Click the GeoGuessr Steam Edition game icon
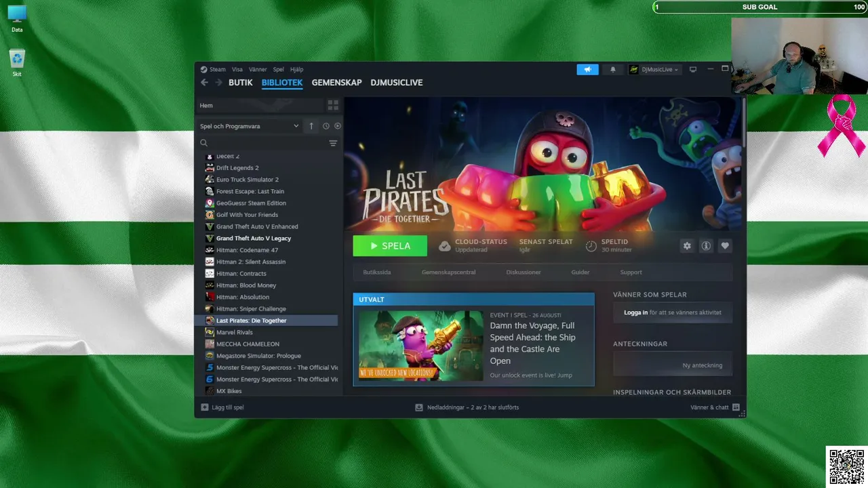 [210, 203]
